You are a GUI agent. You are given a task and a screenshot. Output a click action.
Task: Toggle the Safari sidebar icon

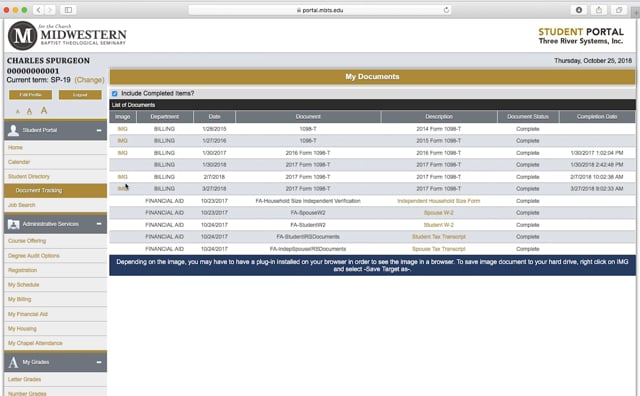[x=68, y=10]
